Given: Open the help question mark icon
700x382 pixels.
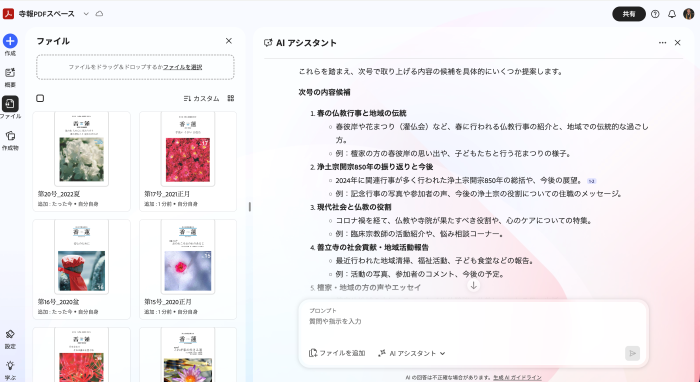Looking at the screenshot, I should pos(655,14).
